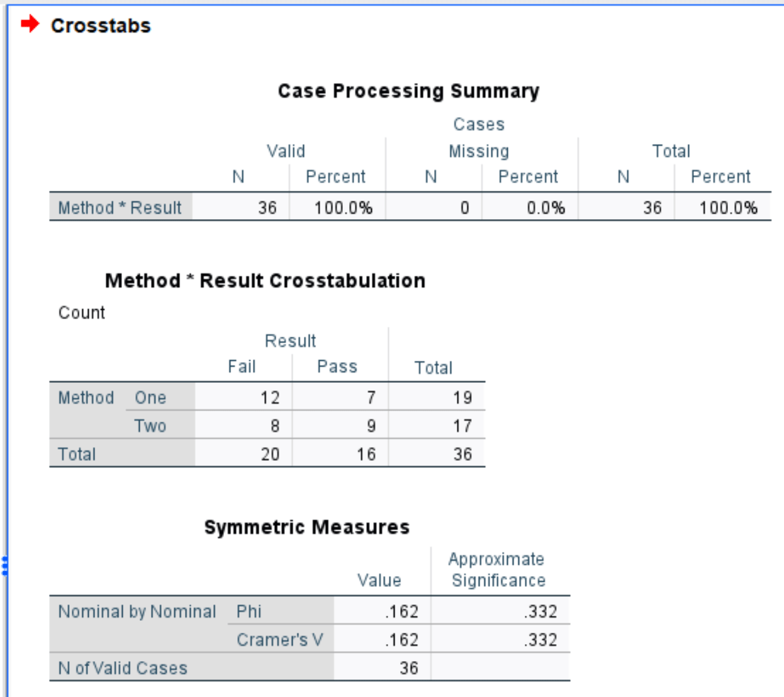Viewport: 784px width, 697px height.
Task: Click the N header under Valid
Action: click(238, 177)
